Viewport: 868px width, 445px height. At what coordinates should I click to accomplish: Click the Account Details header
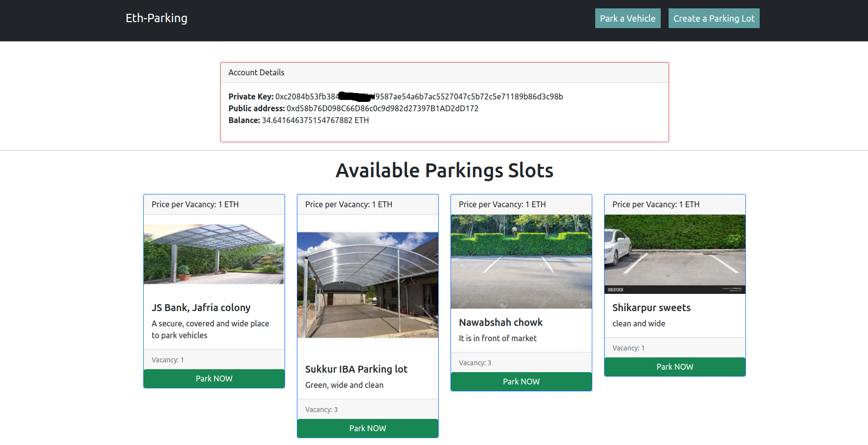(x=256, y=72)
